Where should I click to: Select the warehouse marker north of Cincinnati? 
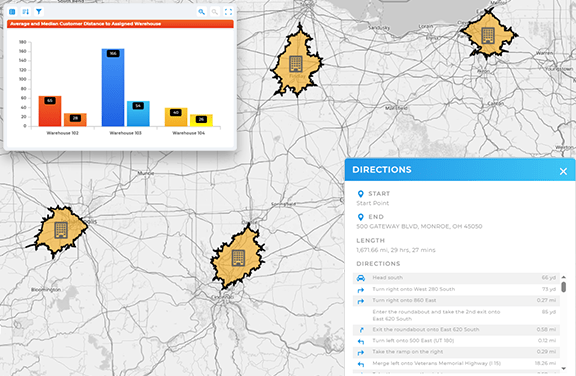(x=238, y=258)
